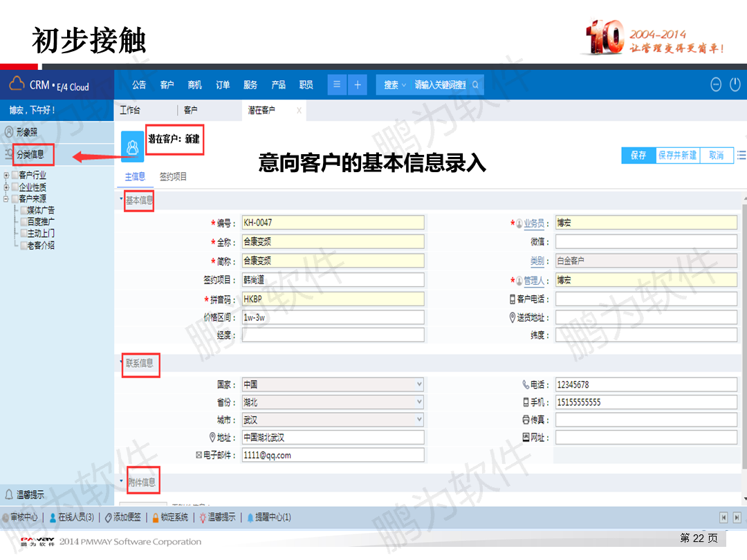Click the 传真 fax icon
This screenshot has height=560, width=747.
point(526,420)
